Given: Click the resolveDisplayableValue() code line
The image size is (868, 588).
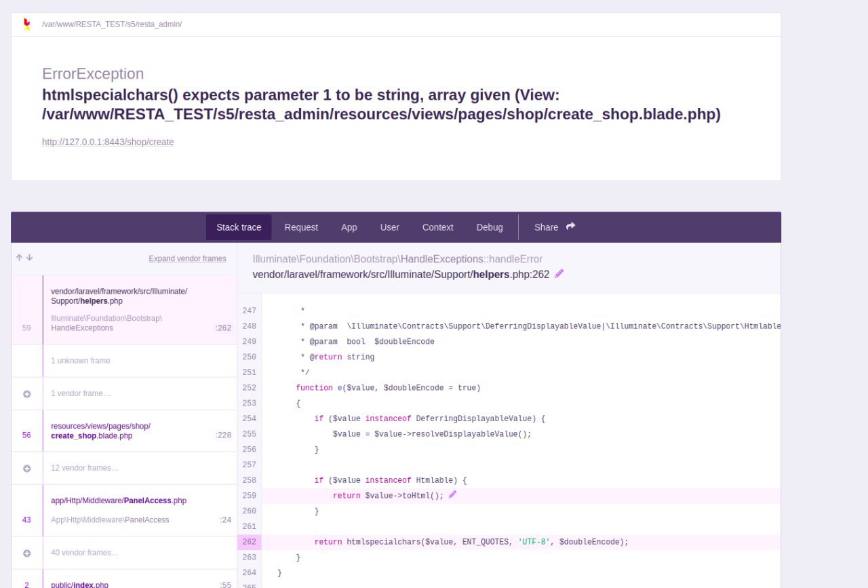Looking at the screenshot, I should (432, 434).
